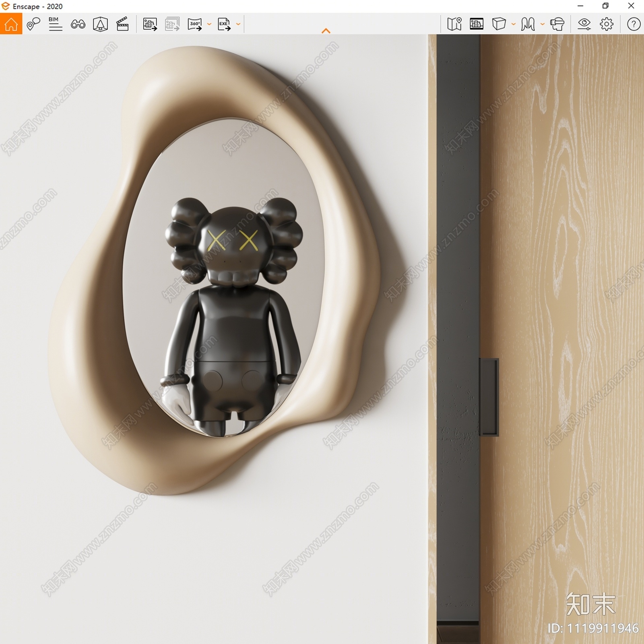
Task: Restore down the Enscape window
Action: 605,6
